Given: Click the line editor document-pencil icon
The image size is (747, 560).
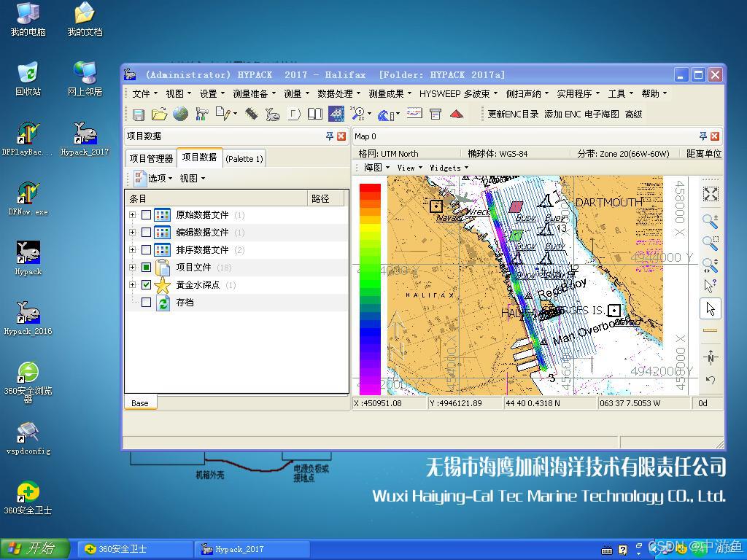Looking at the screenshot, I should pos(223,114).
